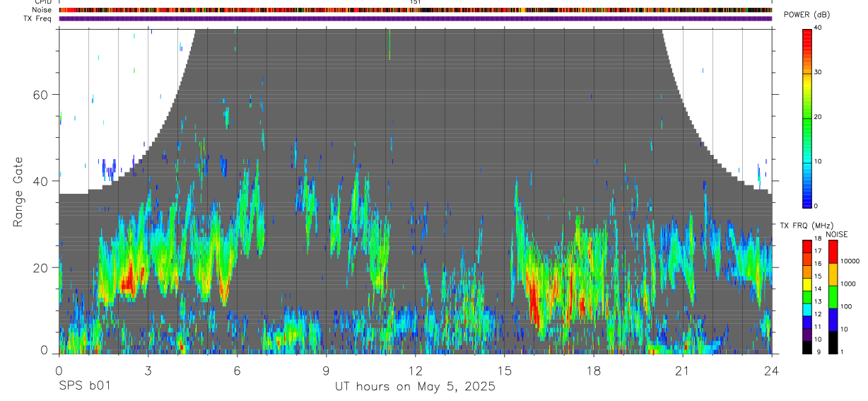The image size is (868, 401).
Task: Click the 20 tick on POWER colorbar
Action: [x=819, y=117]
